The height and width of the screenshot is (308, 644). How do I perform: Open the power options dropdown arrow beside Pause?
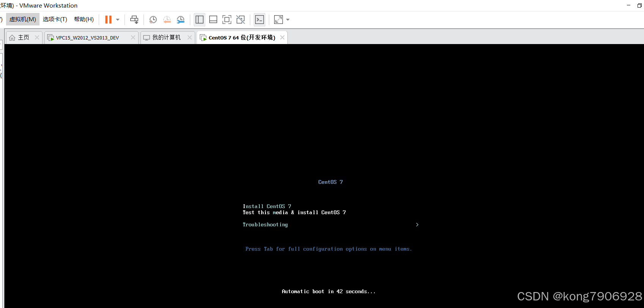118,20
